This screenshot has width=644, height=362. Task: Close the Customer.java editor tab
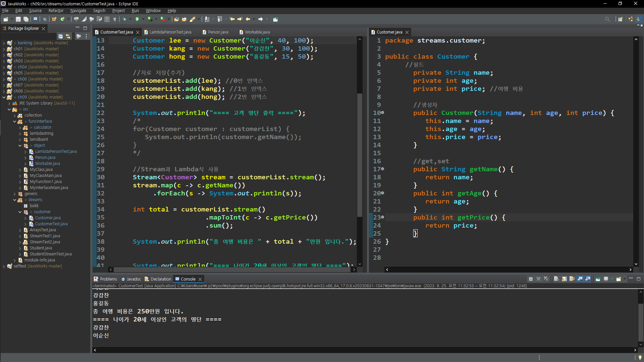[407, 32]
